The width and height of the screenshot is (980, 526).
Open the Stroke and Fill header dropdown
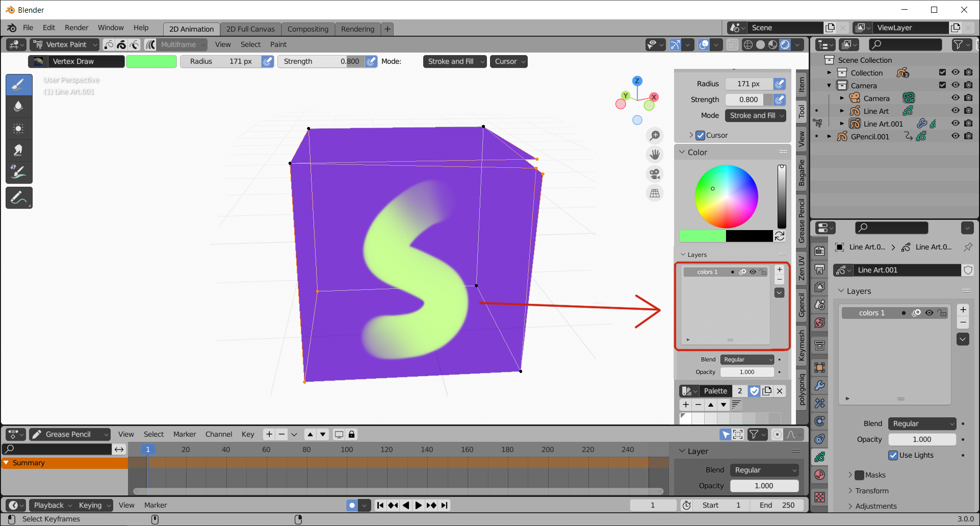click(x=455, y=61)
